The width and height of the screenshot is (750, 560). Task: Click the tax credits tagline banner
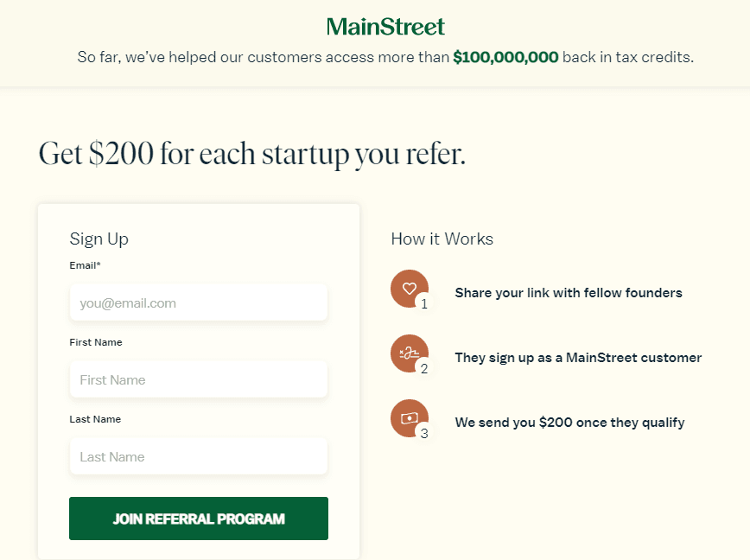385,57
